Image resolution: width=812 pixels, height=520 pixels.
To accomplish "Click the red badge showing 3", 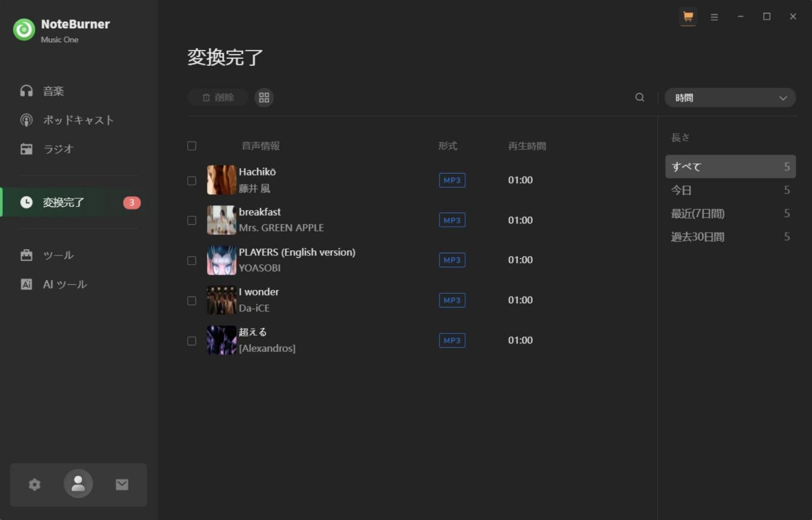I will click(x=132, y=203).
